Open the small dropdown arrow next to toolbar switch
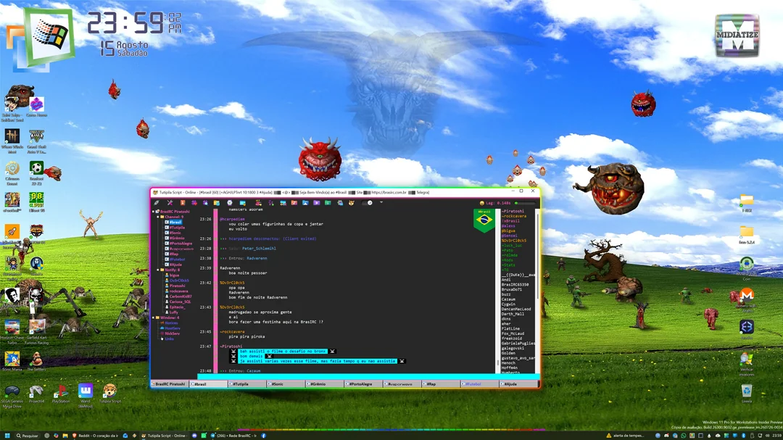The height and width of the screenshot is (440, 783). coord(381,202)
